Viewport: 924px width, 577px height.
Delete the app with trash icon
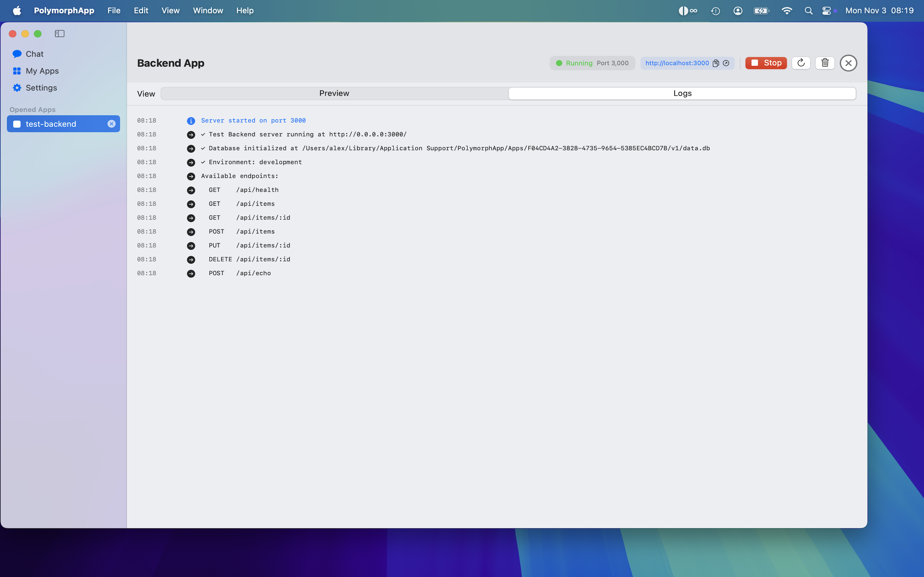825,63
